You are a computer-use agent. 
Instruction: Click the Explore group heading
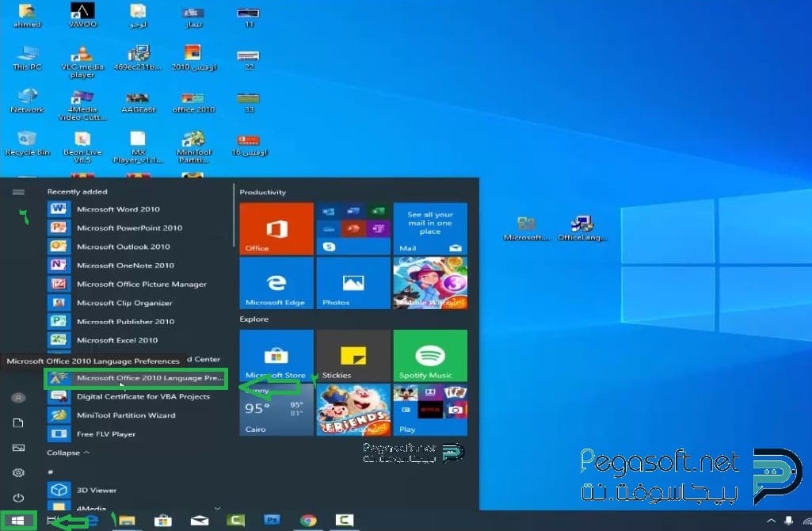tap(254, 319)
